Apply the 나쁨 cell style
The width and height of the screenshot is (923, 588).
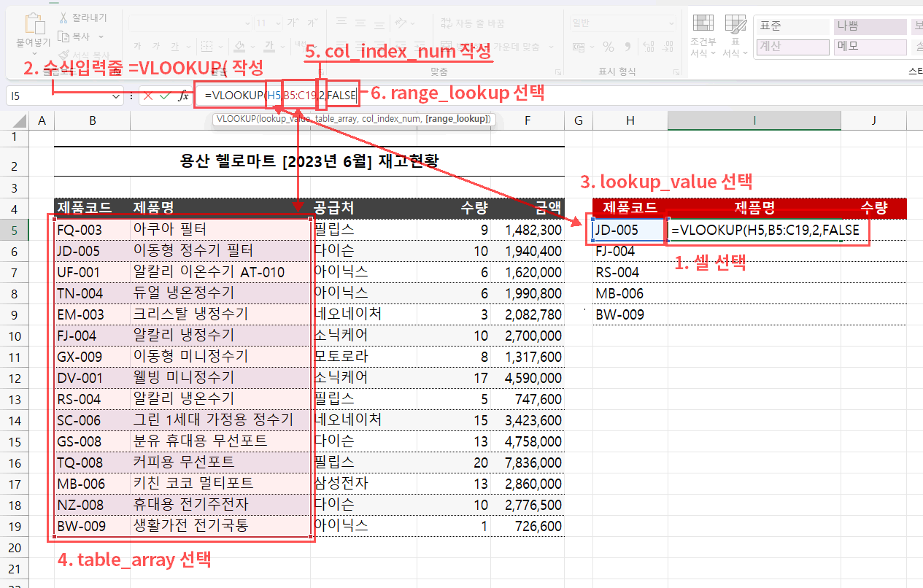pos(870,26)
